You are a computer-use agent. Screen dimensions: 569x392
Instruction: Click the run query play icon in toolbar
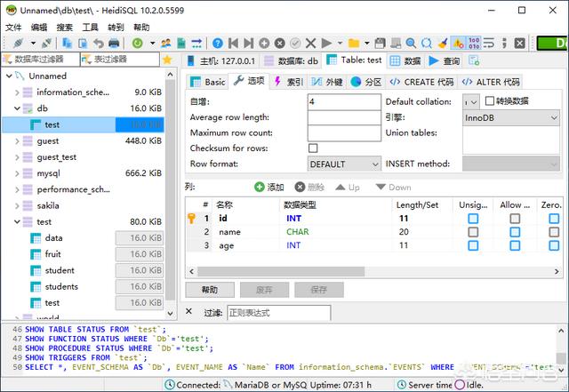tap(326, 44)
